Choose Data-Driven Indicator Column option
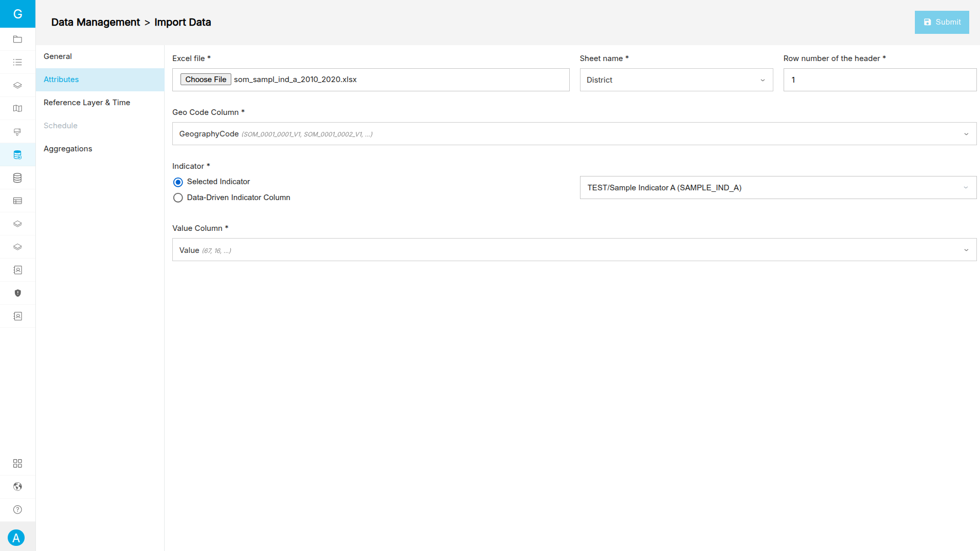This screenshot has width=980, height=551. [x=178, y=198]
